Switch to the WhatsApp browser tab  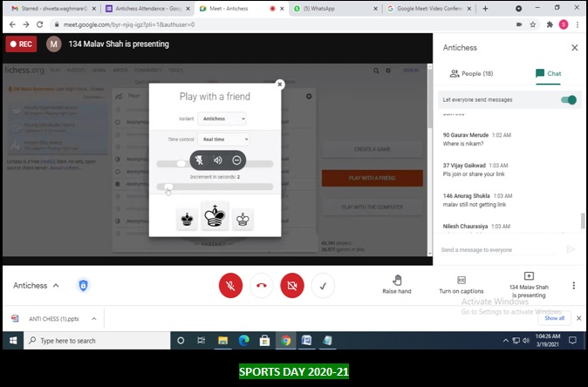336,9
